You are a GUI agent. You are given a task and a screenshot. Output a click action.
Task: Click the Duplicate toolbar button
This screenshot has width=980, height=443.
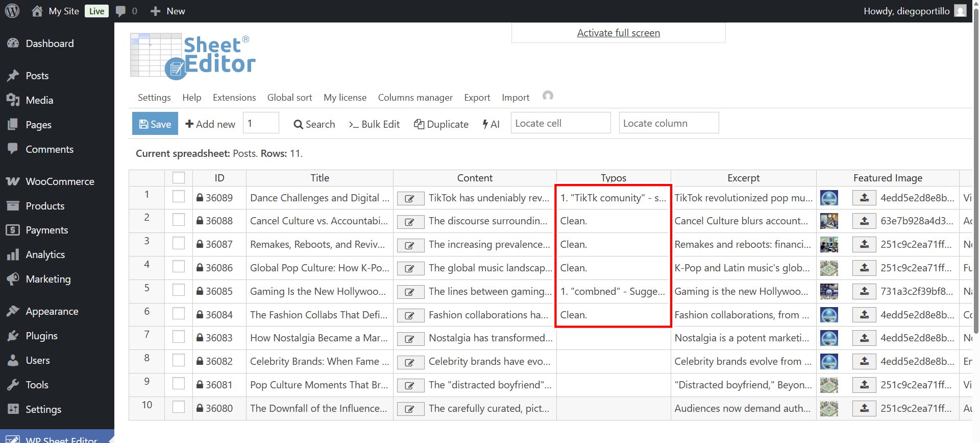(x=441, y=124)
